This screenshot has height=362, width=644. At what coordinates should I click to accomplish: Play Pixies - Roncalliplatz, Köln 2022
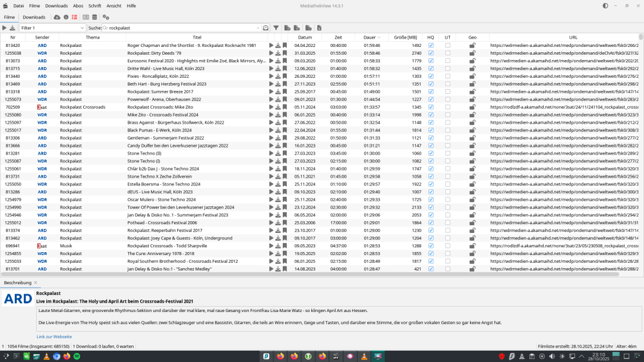click(x=271, y=77)
